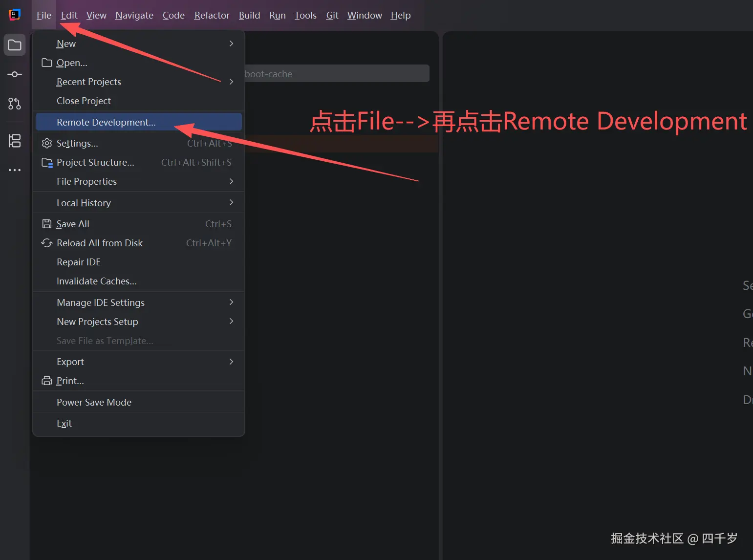Click the gear icon beside Settings
Viewport: 753px width, 560px height.
tap(46, 143)
